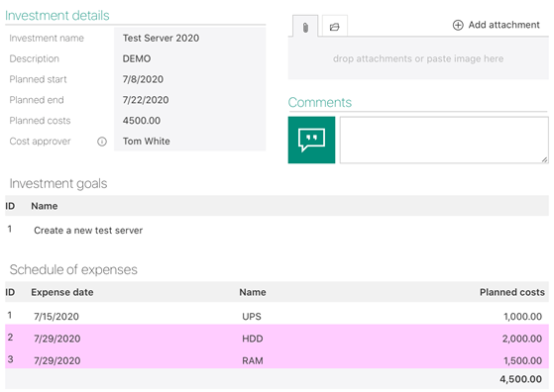Viewport: 554px width, 392px height.
Task: Click the attachment drop area
Action: click(x=418, y=58)
